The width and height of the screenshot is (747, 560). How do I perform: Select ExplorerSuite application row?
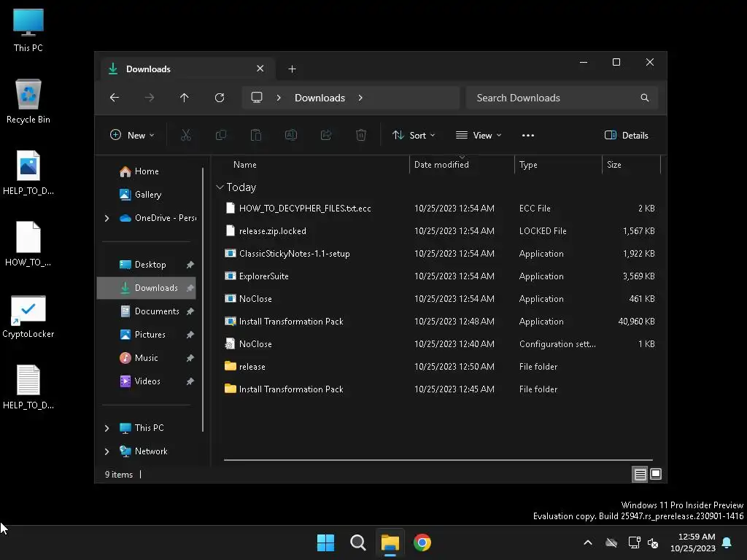click(438, 276)
